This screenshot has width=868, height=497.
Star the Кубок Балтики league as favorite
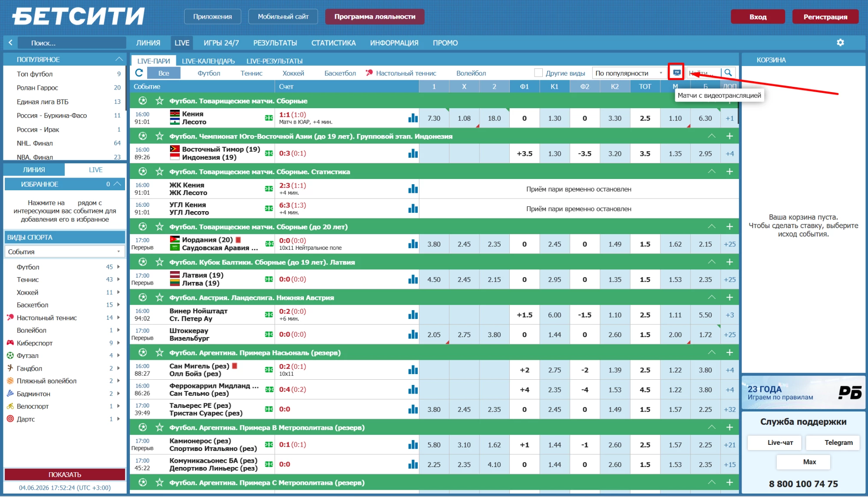point(159,262)
